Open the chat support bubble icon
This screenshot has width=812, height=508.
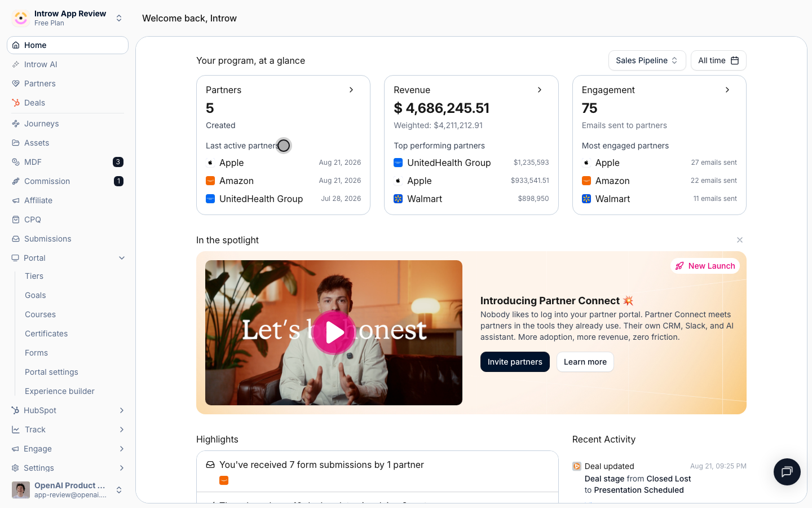point(787,472)
